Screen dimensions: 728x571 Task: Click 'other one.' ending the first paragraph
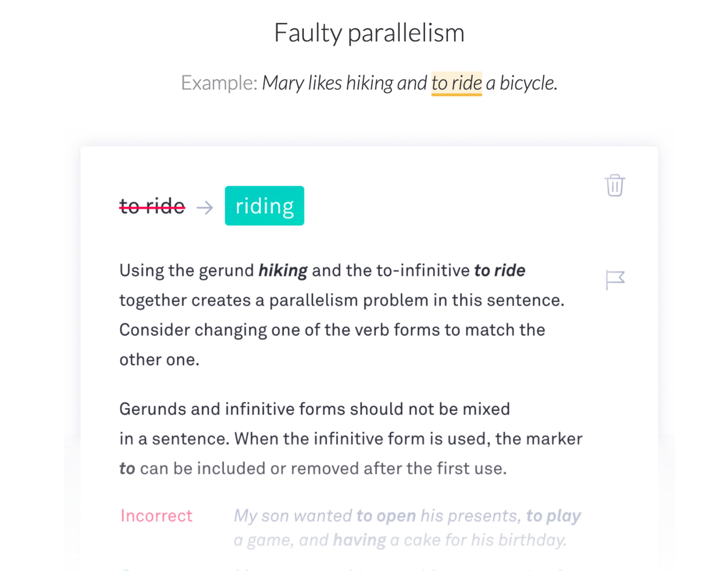pos(159,360)
